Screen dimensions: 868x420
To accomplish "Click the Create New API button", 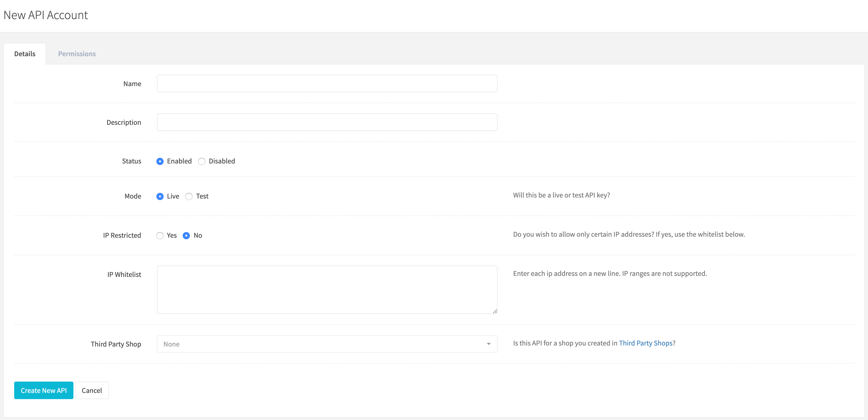I will tap(44, 390).
